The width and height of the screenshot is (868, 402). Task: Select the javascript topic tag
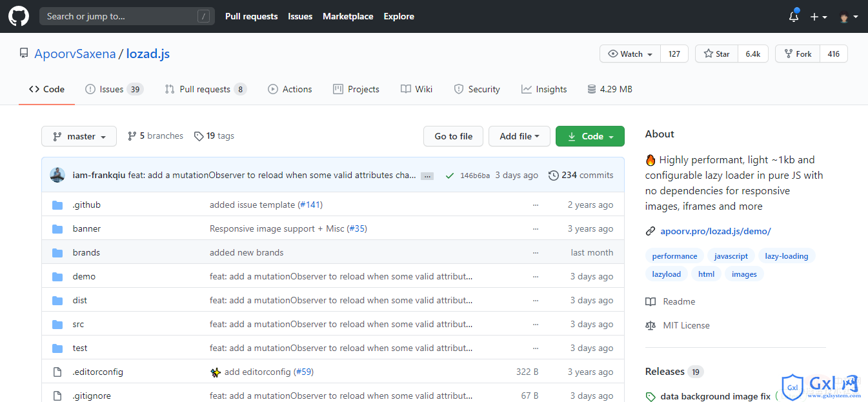731,256
